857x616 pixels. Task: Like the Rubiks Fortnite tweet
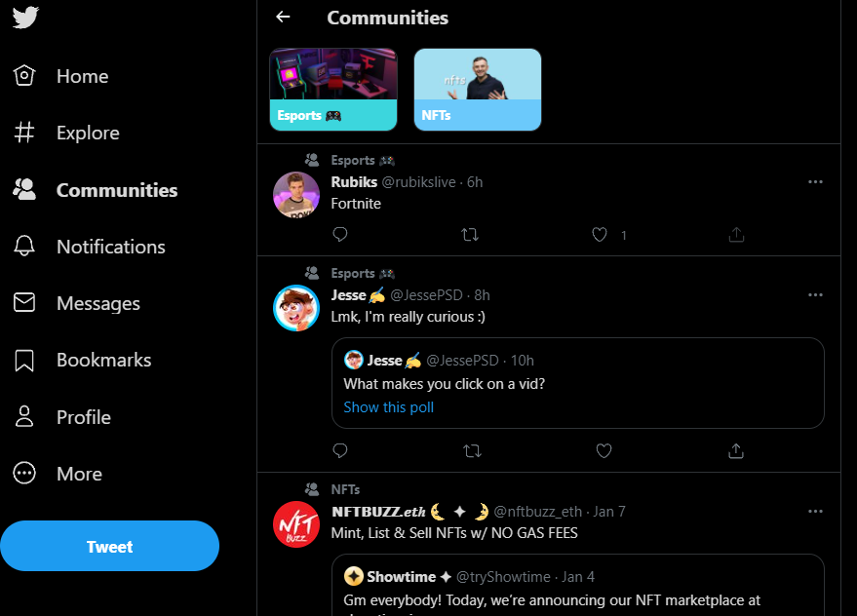[x=601, y=234]
